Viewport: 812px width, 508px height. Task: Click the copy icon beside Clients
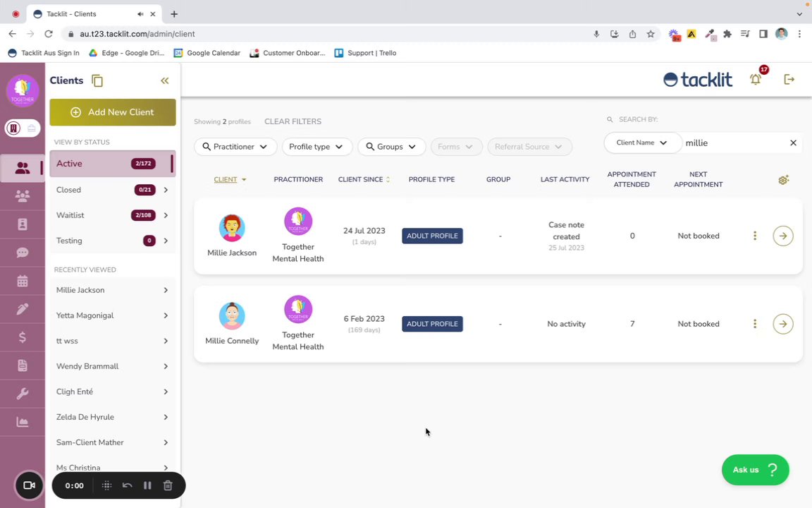pyautogui.click(x=97, y=81)
